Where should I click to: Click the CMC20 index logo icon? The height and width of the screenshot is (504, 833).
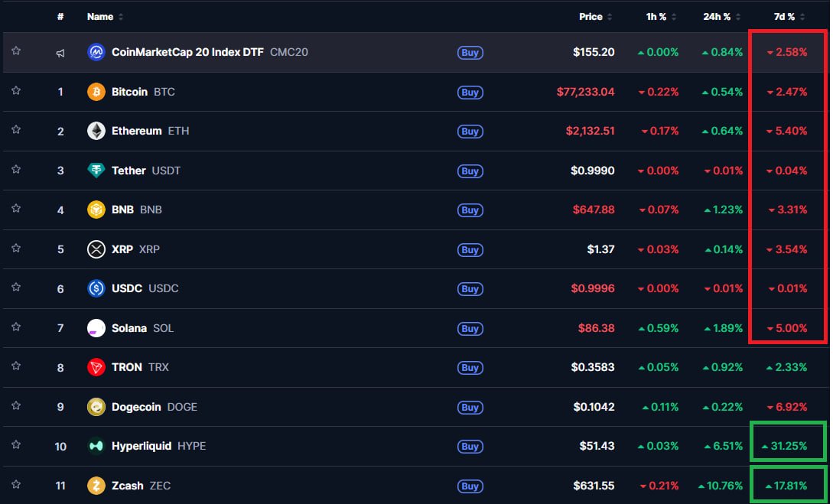[x=96, y=52]
